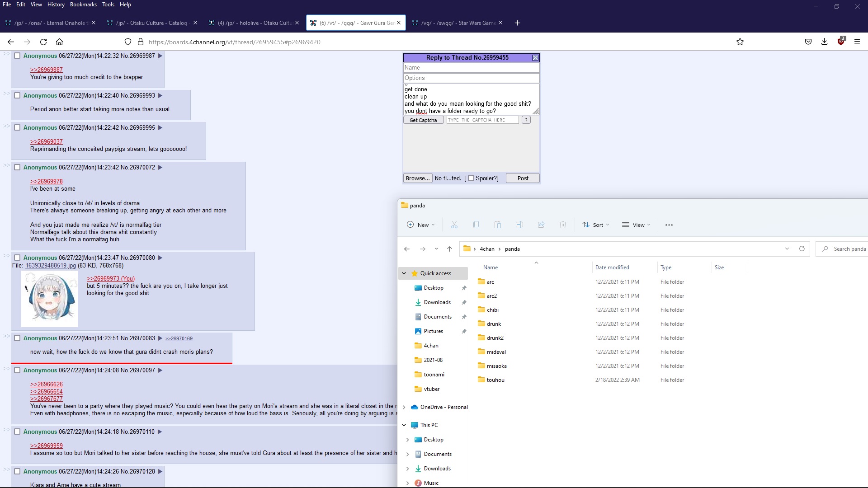Click the Gura image thumbnail
868x488 pixels.
point(49,299)
